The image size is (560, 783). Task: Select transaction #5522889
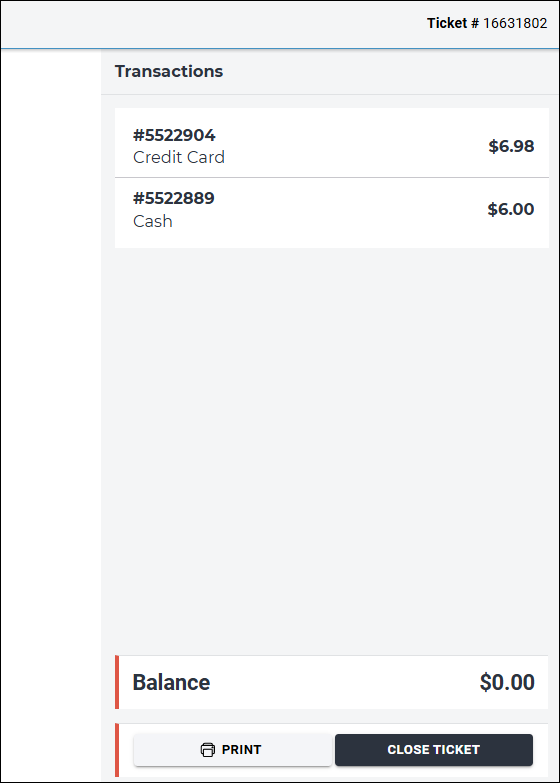point(173,198)
